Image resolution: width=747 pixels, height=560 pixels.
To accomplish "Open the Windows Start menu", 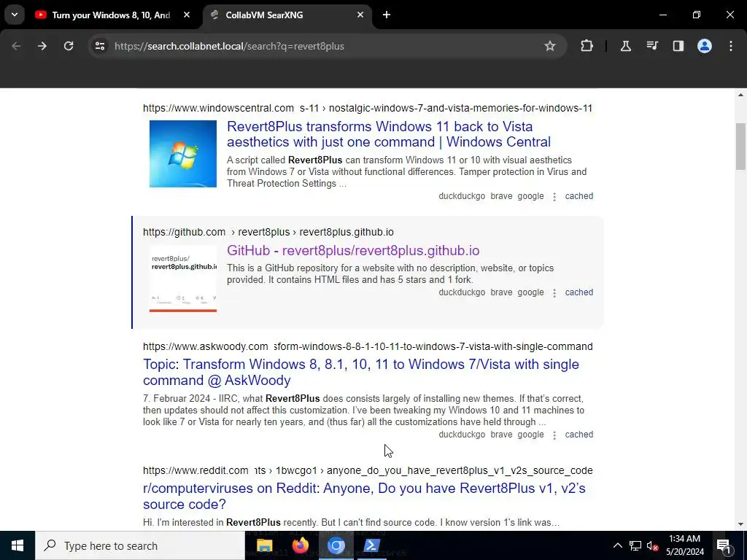I will point(18,545).
